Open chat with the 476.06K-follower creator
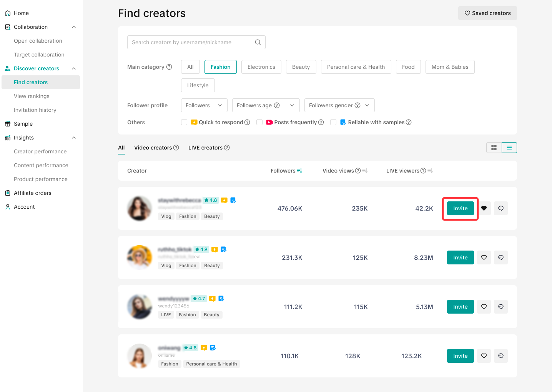The height and width of the screenshot is (392, 552). 501,208
